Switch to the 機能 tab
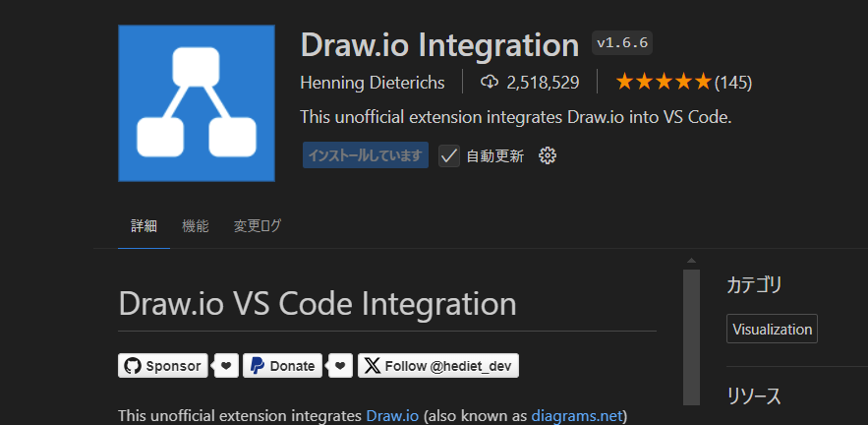 196,226
